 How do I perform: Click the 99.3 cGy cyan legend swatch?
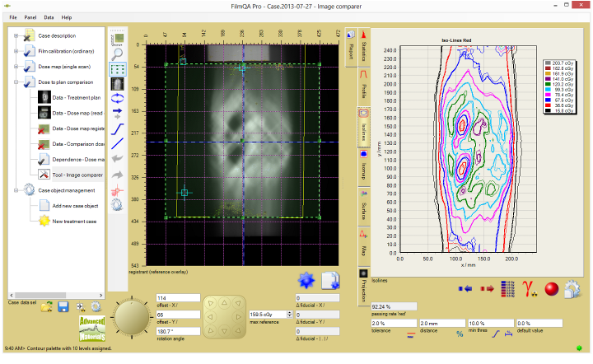[548, 90]
